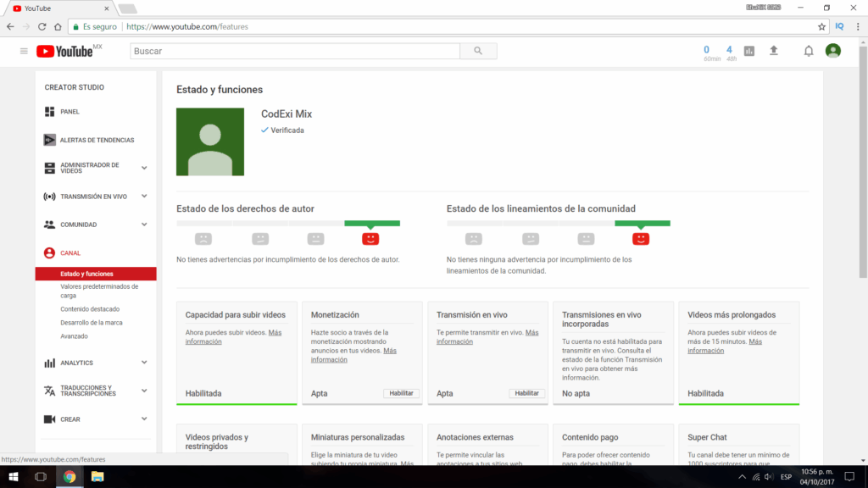The height and width of the screenshot is (488, 868).
Task: Expand the Comunidad sidebar section
Action: coord(144,225)
